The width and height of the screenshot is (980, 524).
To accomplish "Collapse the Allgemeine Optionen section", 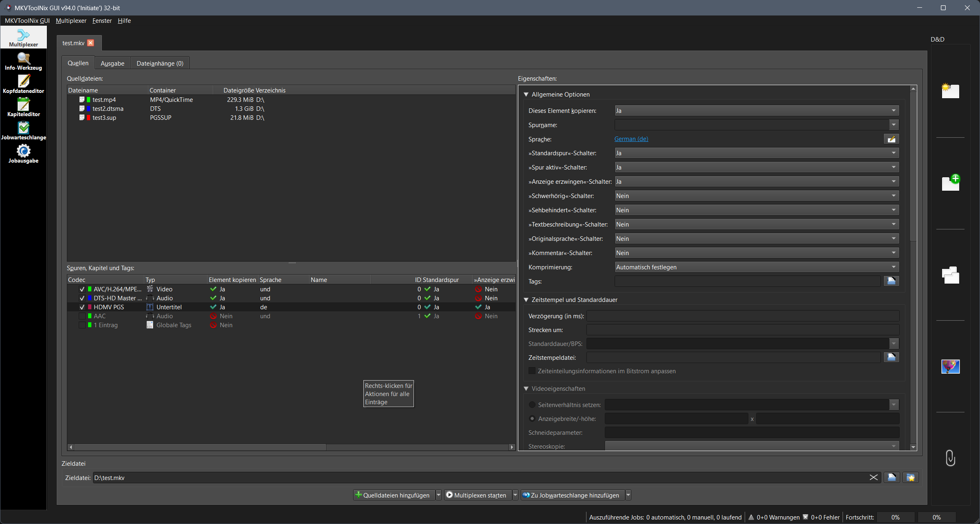I will 526,95.
